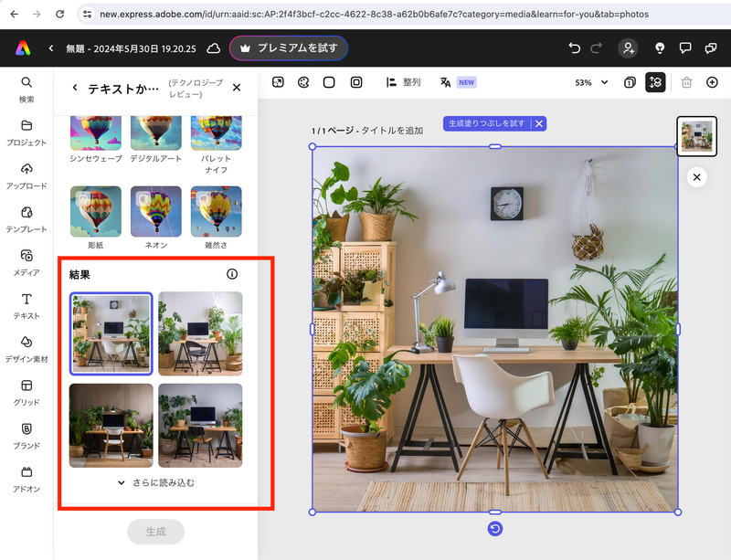Open the レイヤー icon in top toolbar
This screenshot has width=731, height=560.
pyautogui.click(x=655, y=82)
